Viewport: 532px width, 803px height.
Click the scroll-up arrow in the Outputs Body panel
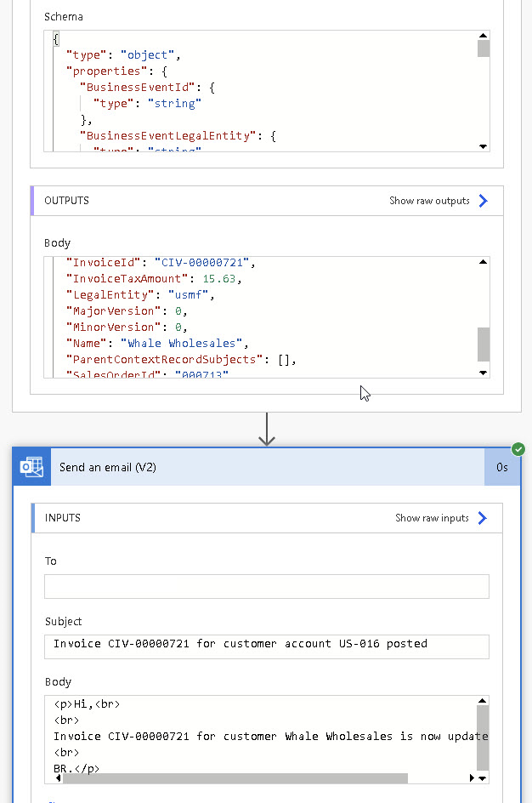pos(483,260)
